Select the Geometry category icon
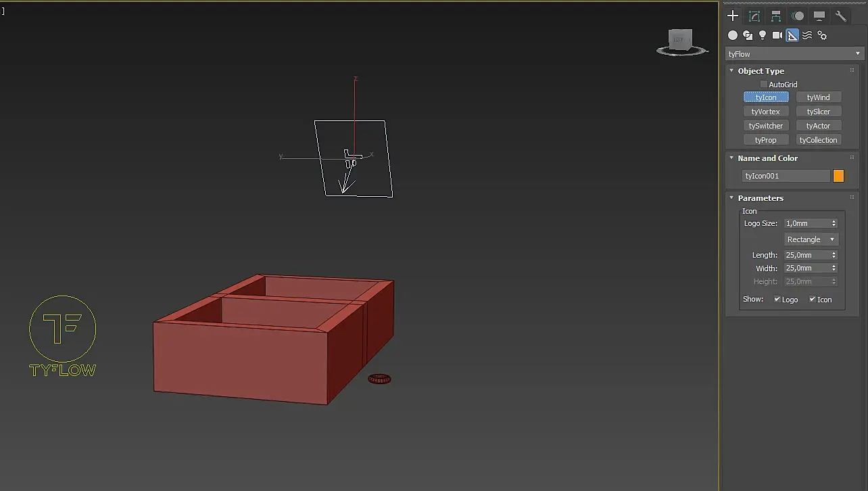Viewport: 868px width, 491px height. 733,35
